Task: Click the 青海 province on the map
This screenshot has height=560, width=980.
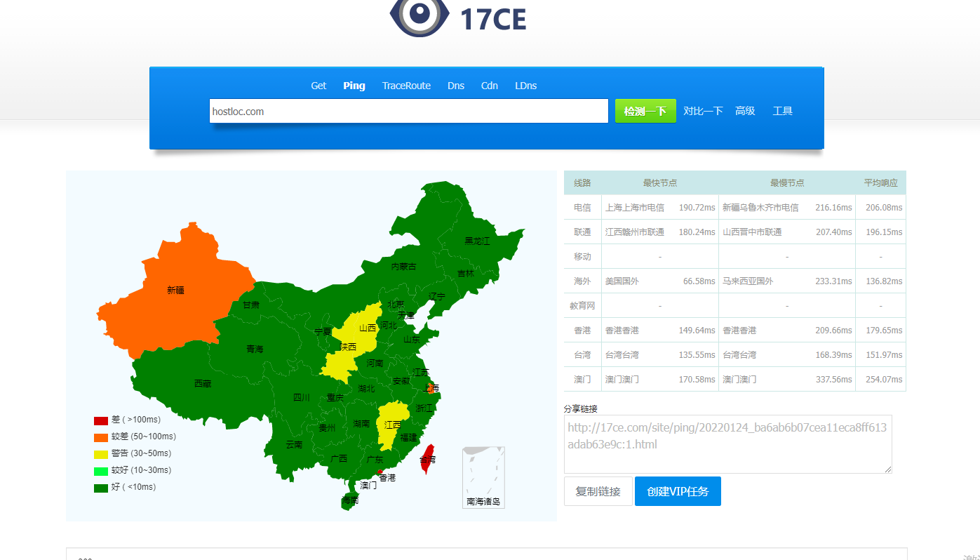Action: pos(255,349)
